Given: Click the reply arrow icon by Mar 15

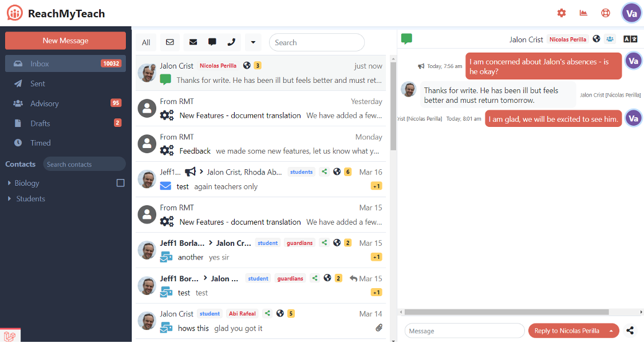Looking at the screenshot, I should click(x=353, y=278).
